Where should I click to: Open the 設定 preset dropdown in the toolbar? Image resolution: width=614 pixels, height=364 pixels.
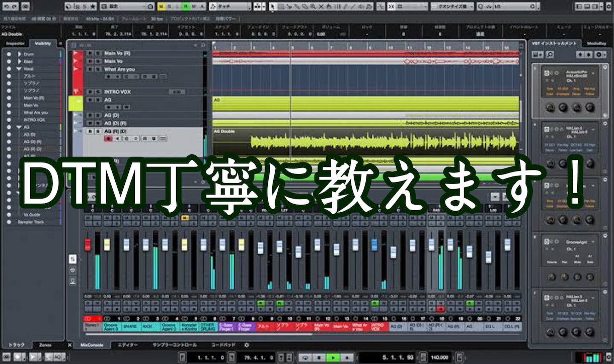(127, 7)
